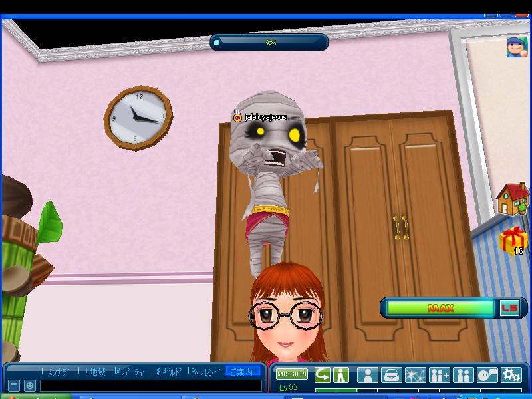Click the blue-hat avatar portrait icon
Image resolution: width=532 pixels, height=399 pixels.
[517, 47]
